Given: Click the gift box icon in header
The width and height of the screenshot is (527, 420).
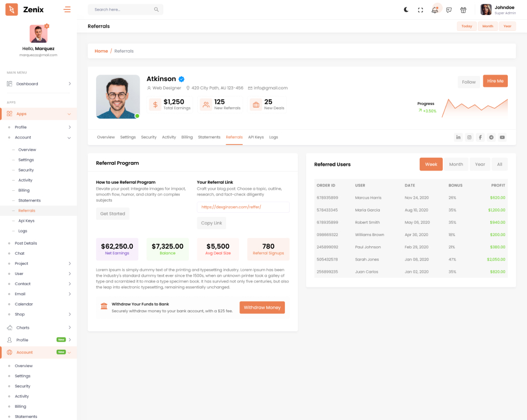Looking at the screenshot, I should pyautogui.click(x=463, y=10).
